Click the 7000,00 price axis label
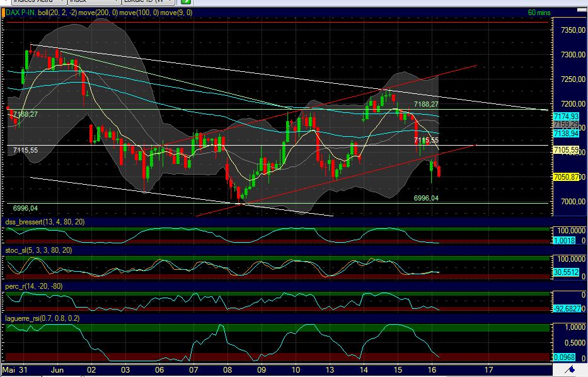This screenshot has height=377, width=588. click(x=573, y=202)
